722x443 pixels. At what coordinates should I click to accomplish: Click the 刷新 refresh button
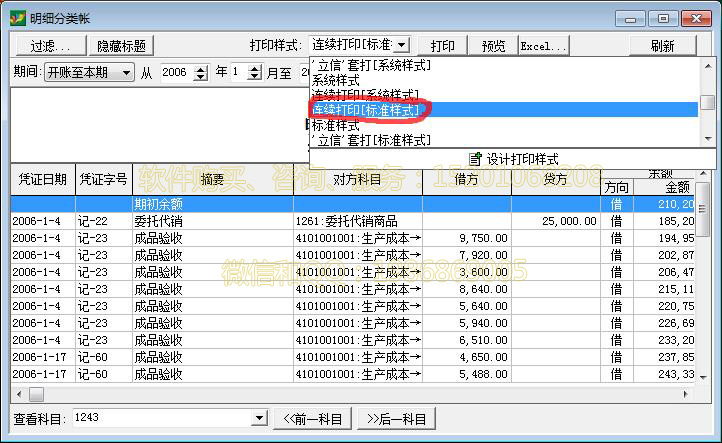click(662, 46)
